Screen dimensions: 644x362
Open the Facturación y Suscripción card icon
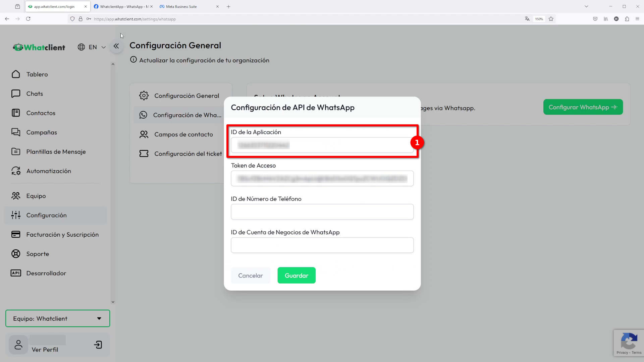(x=16, y=235)
